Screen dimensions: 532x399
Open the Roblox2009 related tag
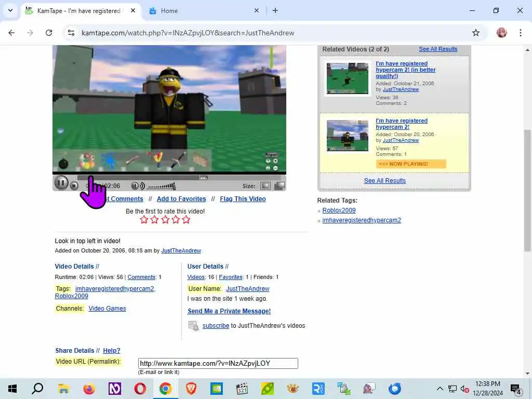click(339, 210)
